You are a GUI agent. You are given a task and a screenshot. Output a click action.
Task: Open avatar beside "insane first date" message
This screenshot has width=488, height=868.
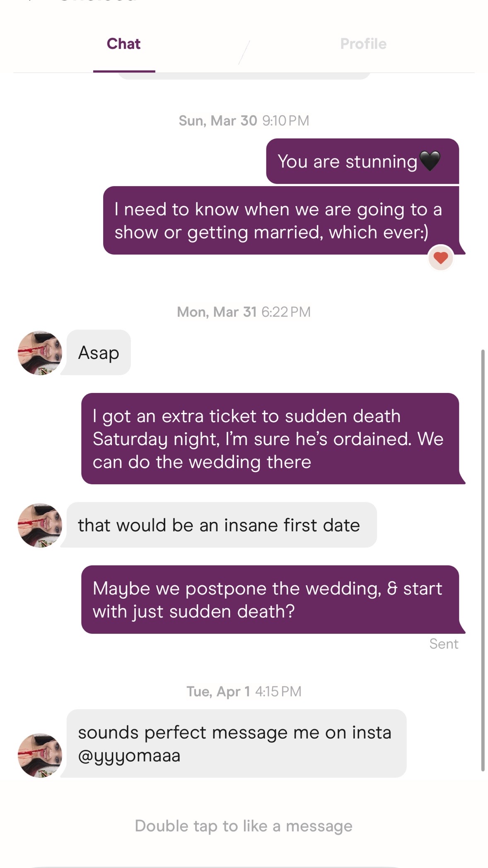pyautogui.click(x=40, y=525)
